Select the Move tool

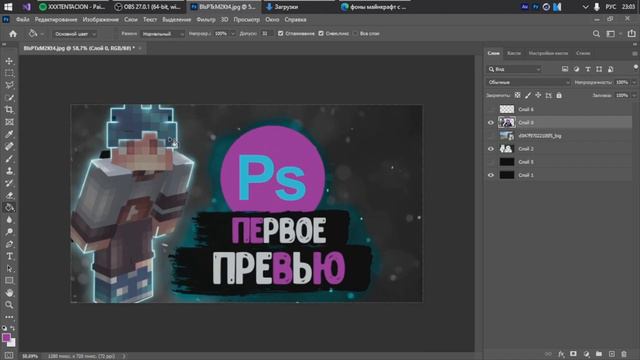coord(9,61)
